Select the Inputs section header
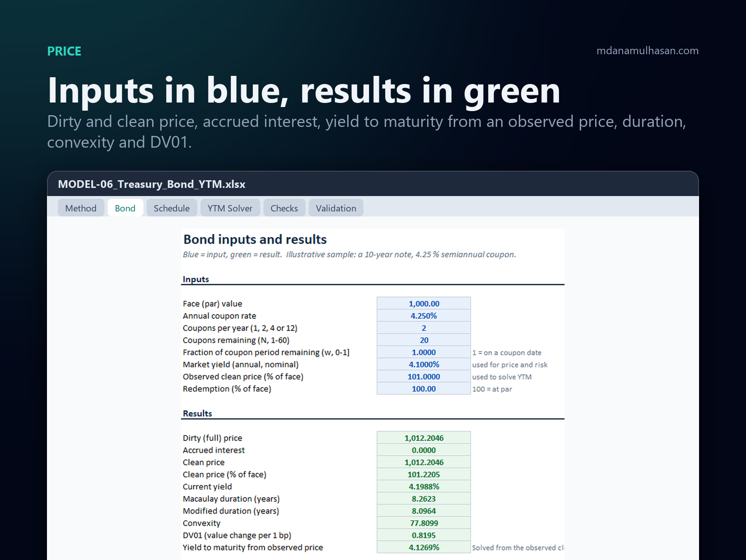Screen dimensions: 746x560 coord(196,279)
